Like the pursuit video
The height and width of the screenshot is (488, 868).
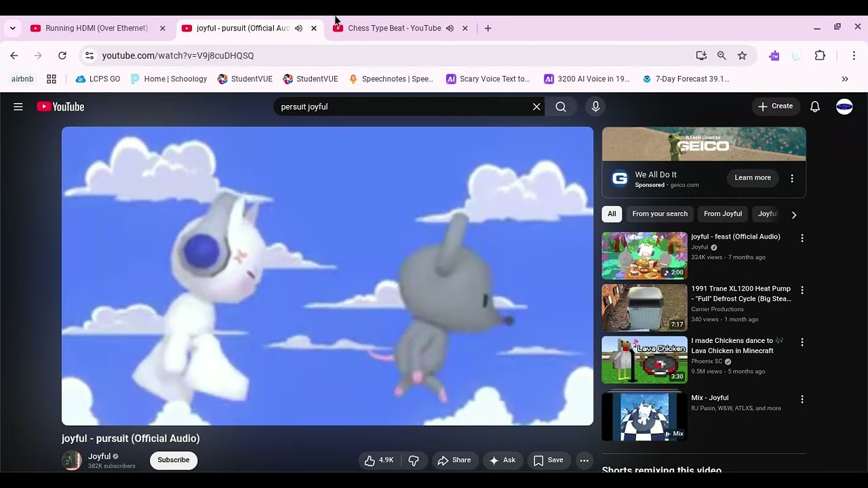pyautogui.click(x=378, y=460)
